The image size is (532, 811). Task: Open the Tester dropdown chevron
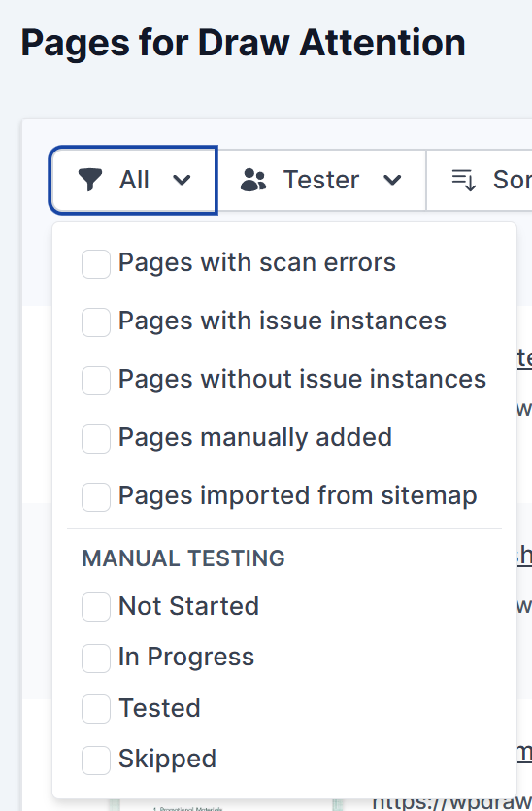click(392, 180)
